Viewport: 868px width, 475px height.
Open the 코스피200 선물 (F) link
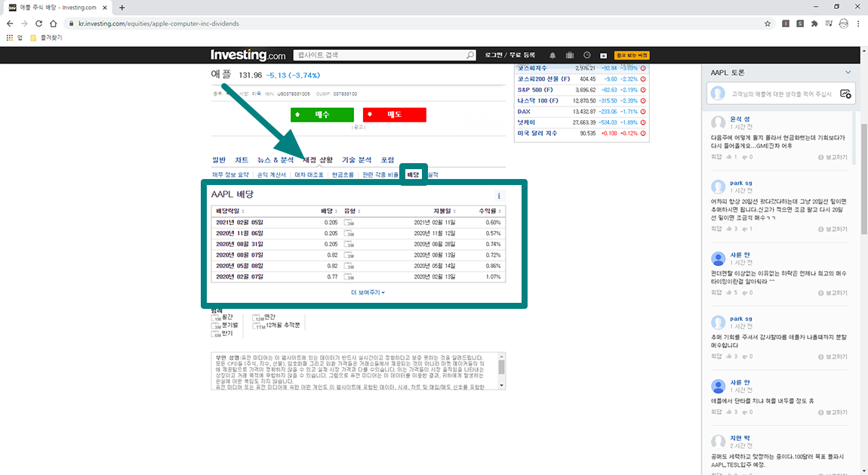(x=543, y=79)
